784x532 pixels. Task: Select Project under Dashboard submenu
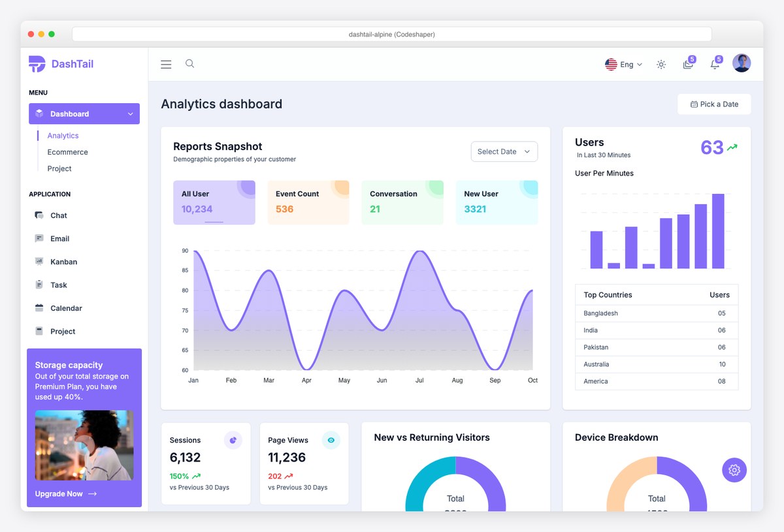pos(59,168)
